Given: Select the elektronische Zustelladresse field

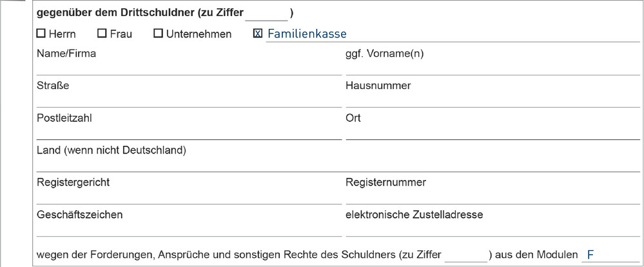Looking at the screenshot, I should pos(493,229).
